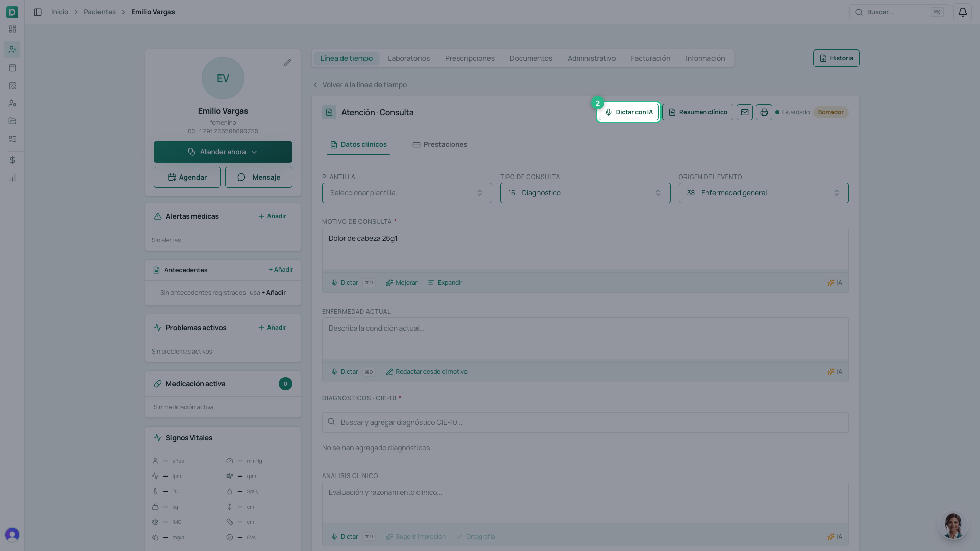
Task: Click Mejorar under Motivo de consulta
Action: [x=401, y=283]
